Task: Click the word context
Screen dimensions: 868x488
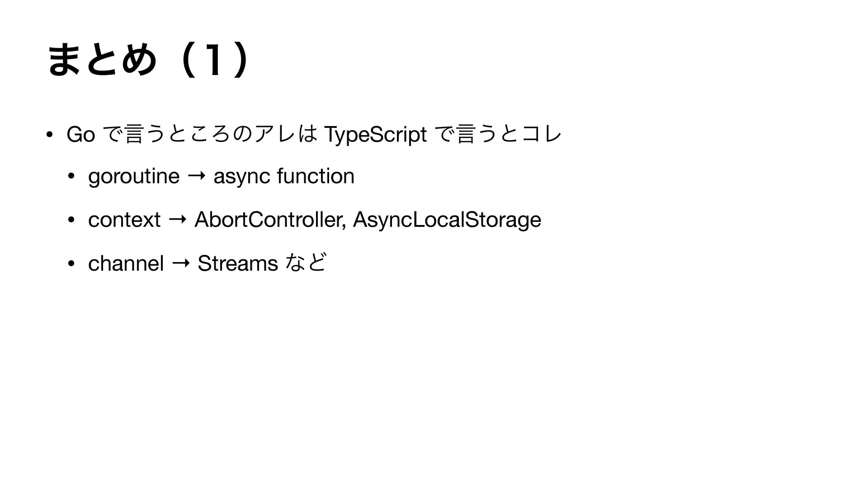Action: pos(124,220)
